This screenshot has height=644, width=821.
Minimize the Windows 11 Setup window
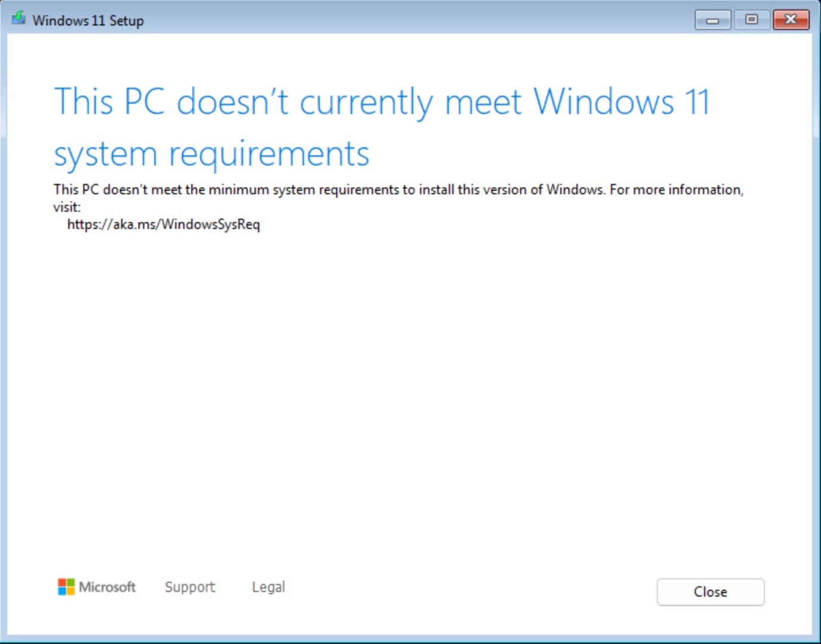(x=712, y=20)
